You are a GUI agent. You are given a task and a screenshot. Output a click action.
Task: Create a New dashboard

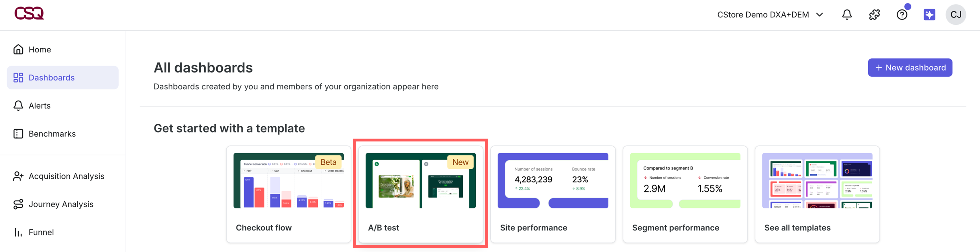[x=910, y=68]
